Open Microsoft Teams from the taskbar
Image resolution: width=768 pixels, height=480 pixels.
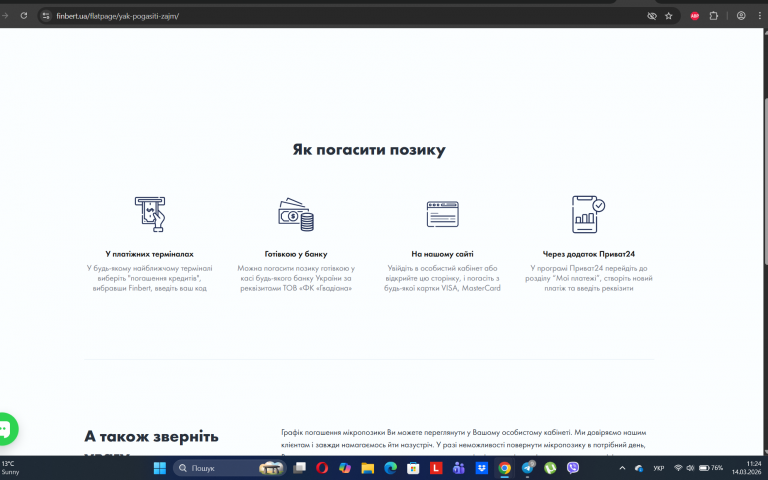point(458,468)
